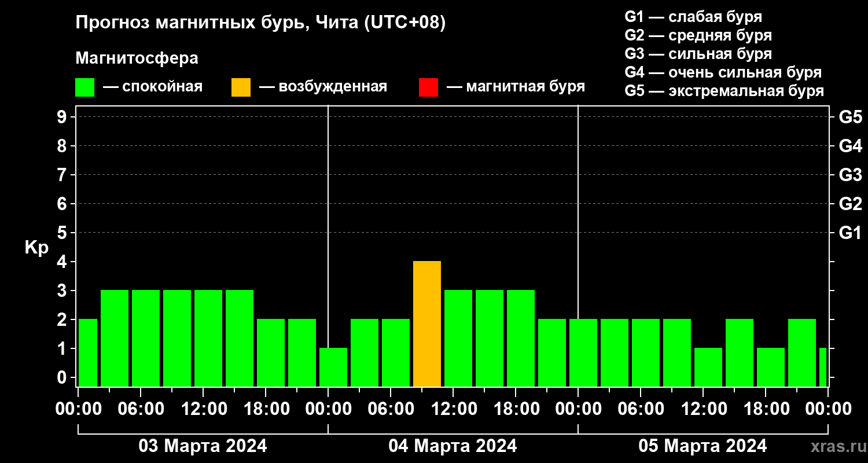Click the 'G5 — экстремальная буря' legend line
This screenshot has height=463, width=868.
[724, 91]
